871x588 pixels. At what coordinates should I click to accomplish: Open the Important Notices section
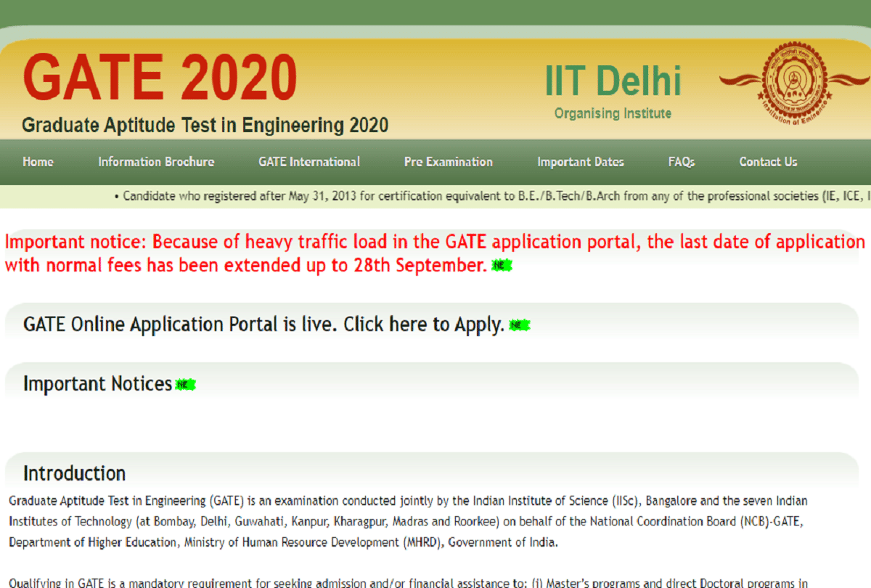click(x=97, y=383)
